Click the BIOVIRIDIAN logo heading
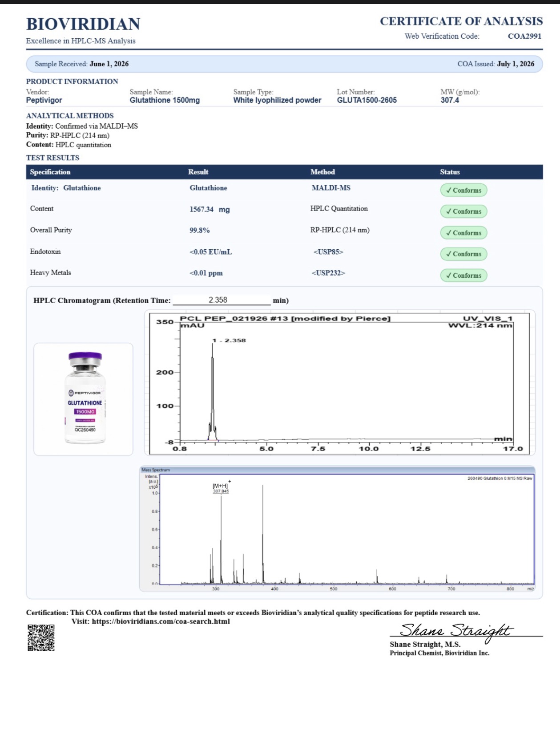 (83, 24)
